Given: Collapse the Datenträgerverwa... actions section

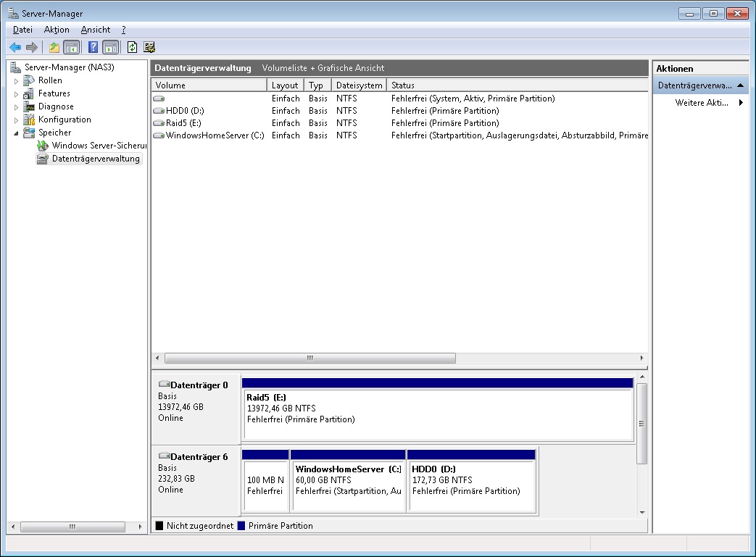Looking at the screenshot, I should tap(740, 85).
